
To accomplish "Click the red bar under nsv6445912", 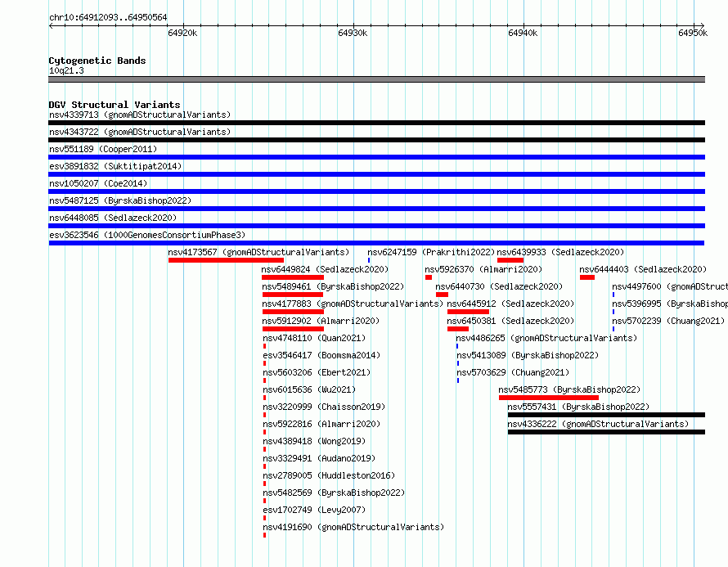I will point(468,312).
